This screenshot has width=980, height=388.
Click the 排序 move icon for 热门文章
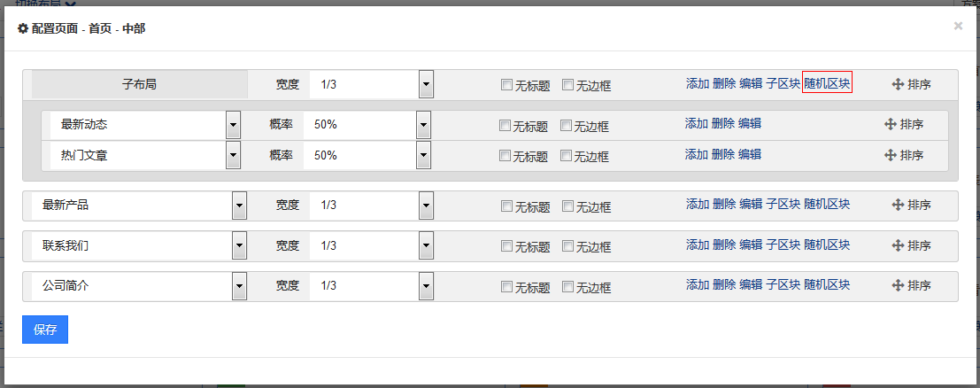891,154
